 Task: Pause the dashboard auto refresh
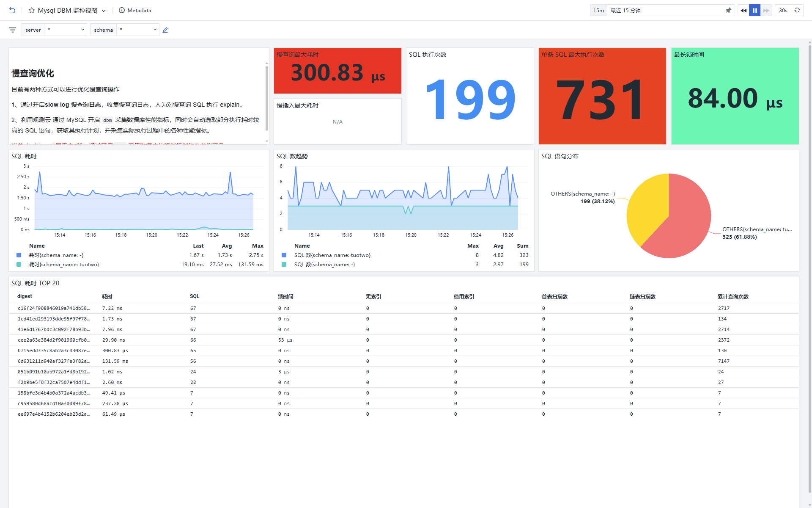[x=755, y=10]
